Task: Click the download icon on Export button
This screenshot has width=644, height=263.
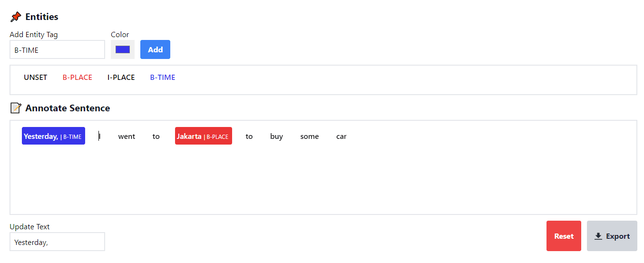Action: coord(598,236)
